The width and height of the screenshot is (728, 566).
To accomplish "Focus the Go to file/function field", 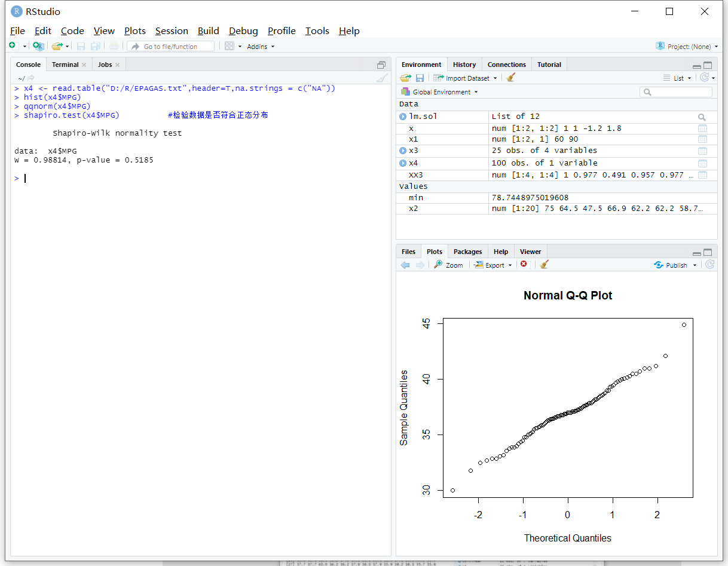I will [x=170, y=46].
